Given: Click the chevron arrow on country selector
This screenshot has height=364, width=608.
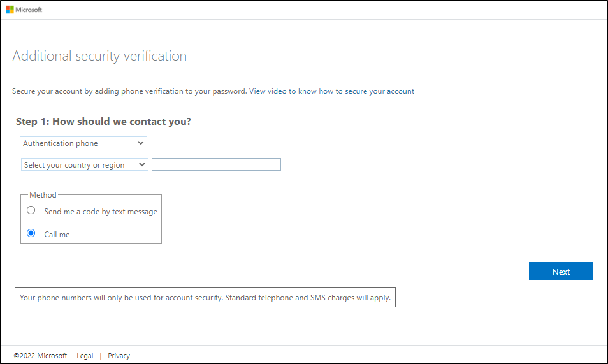Looking at the screenshot, I should click(141, 165).
